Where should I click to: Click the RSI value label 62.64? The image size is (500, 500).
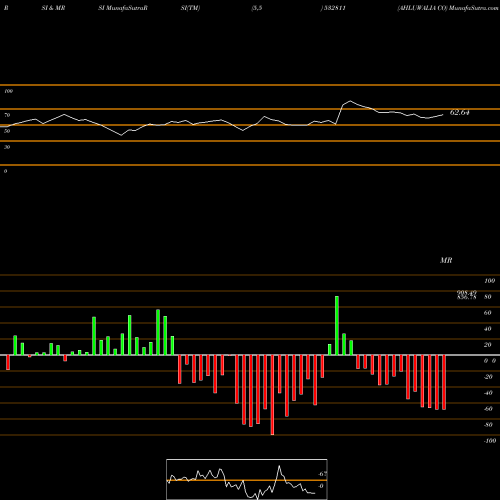tap(459, 113)
